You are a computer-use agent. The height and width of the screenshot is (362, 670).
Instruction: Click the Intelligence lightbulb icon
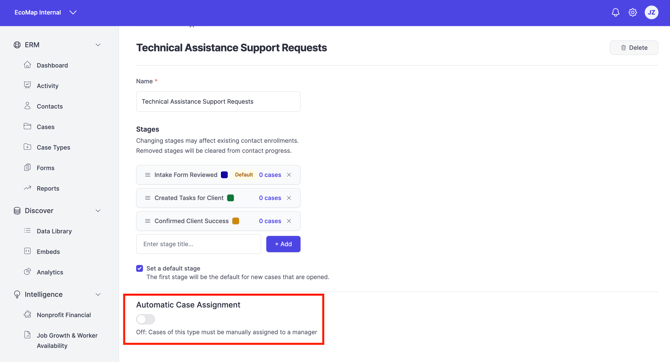click(17, 294)
